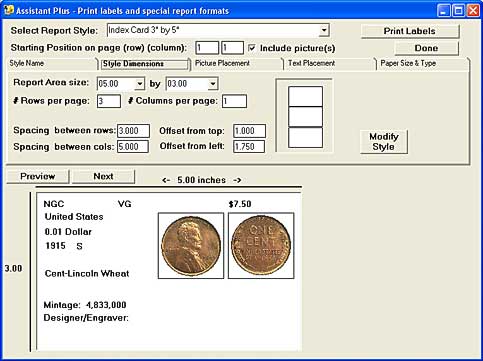Image resolution: width=483 pixels, height=361 pixels.
Task: Click the 'NGC' label on card
Action: coord(54,204)
